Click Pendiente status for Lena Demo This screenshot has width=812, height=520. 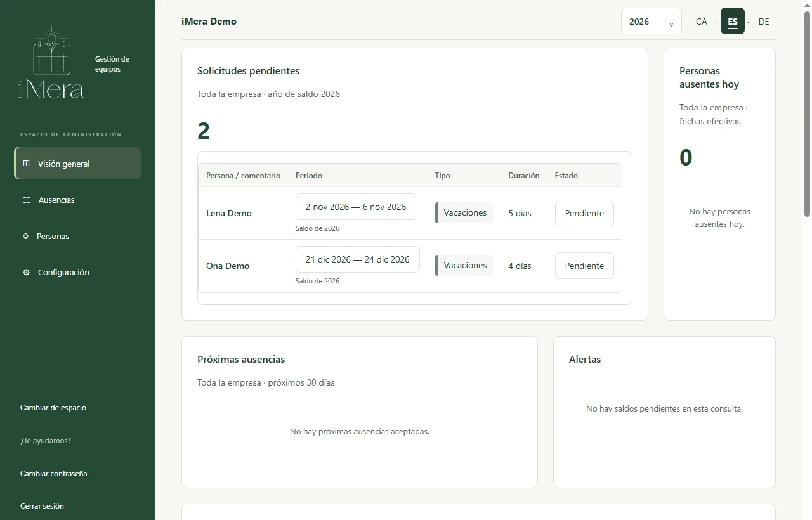point(584,213)
